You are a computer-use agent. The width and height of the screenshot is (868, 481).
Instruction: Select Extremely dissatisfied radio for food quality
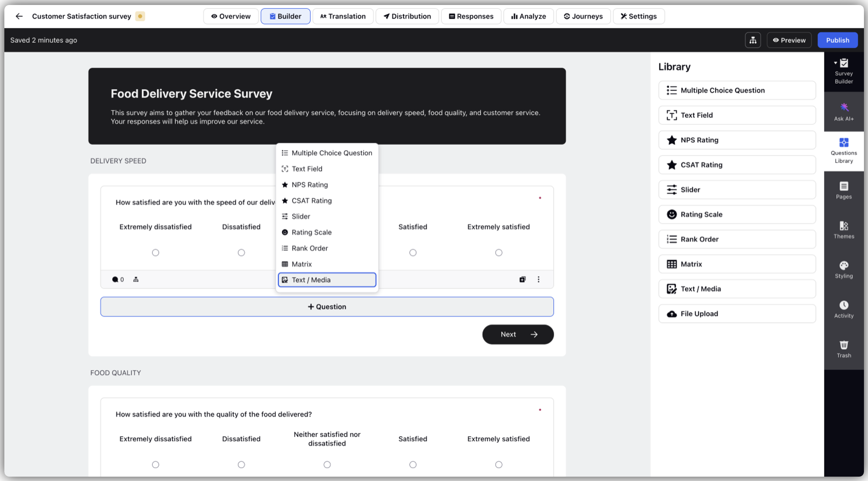pyautogui.click(x=155, y=465)
